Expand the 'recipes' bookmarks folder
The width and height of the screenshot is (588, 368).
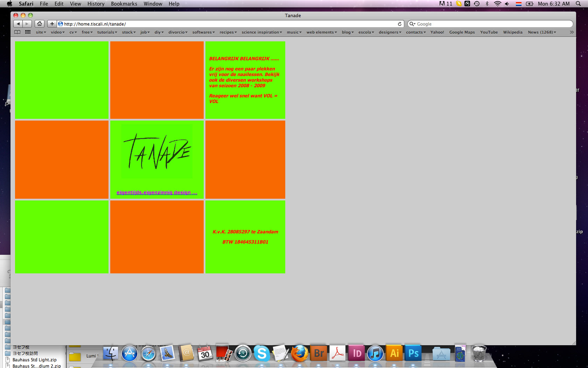[228, 32]
